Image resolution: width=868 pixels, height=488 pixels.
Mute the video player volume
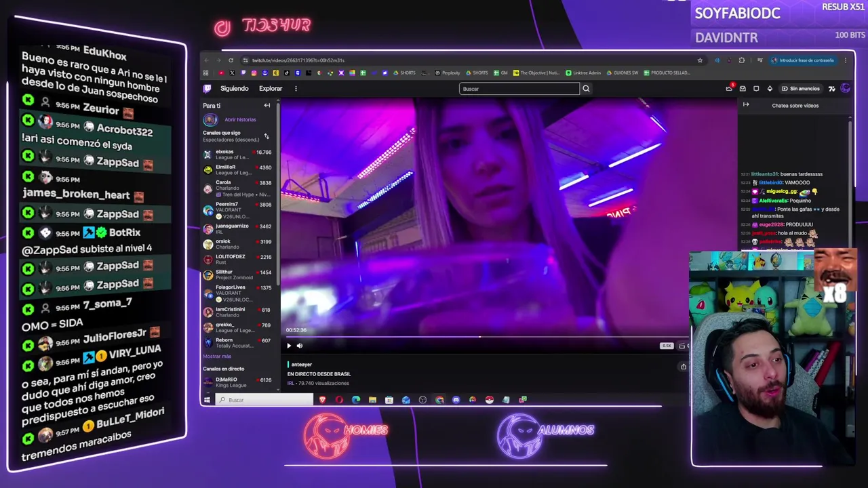point(300,346)
